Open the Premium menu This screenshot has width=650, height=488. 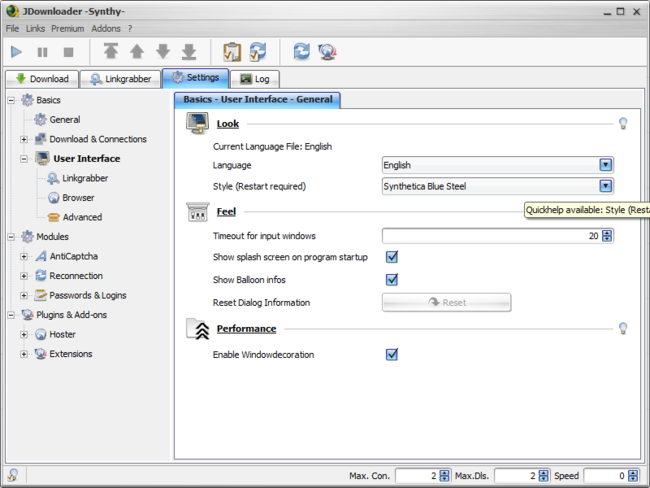[68, 28]
